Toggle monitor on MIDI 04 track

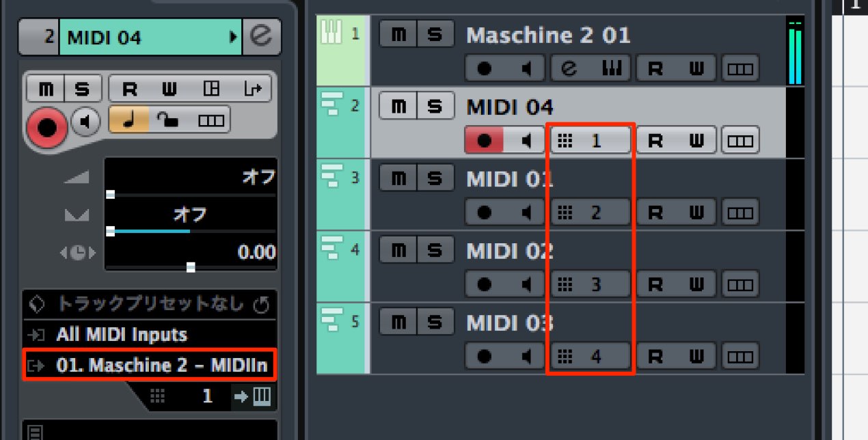click(x=526, y=141)
